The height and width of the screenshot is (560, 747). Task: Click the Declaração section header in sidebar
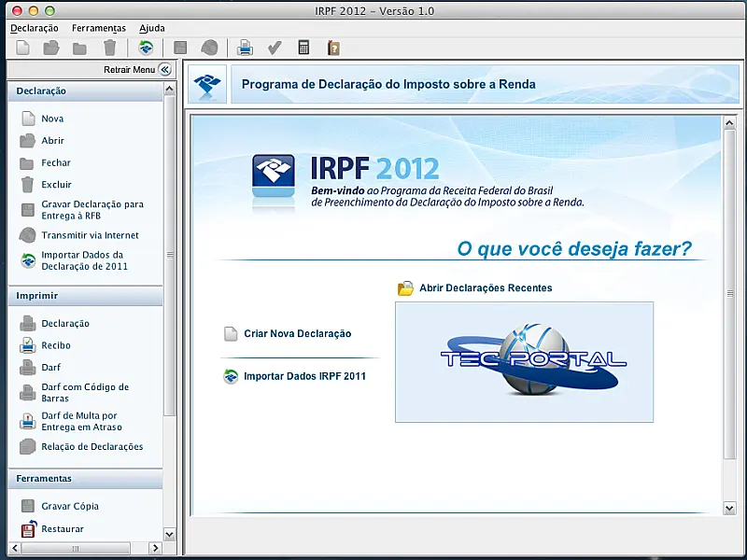[86, 91]
